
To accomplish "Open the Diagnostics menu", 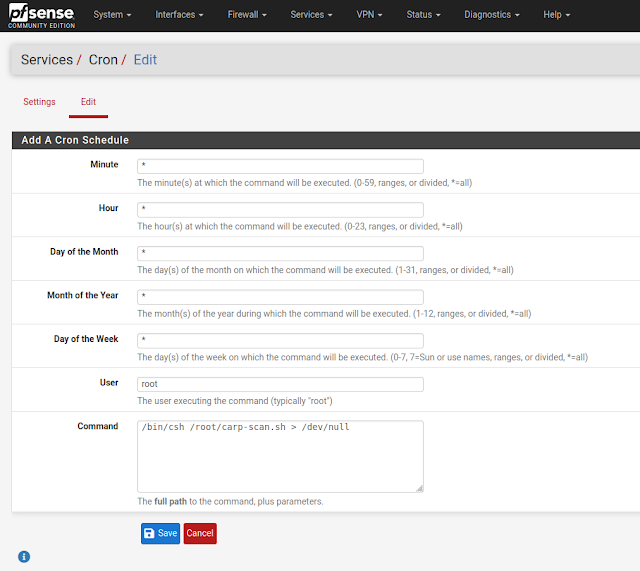I will (x=492, y=15).
